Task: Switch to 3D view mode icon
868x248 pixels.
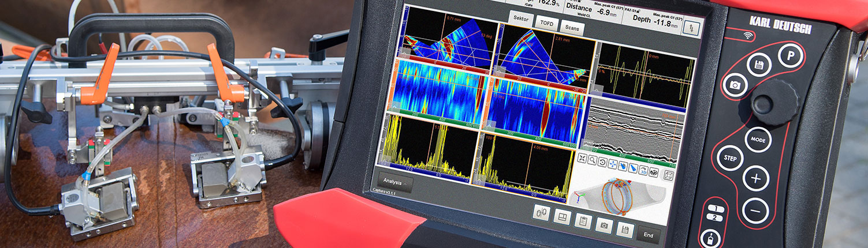Action: (x=644, y=170)
